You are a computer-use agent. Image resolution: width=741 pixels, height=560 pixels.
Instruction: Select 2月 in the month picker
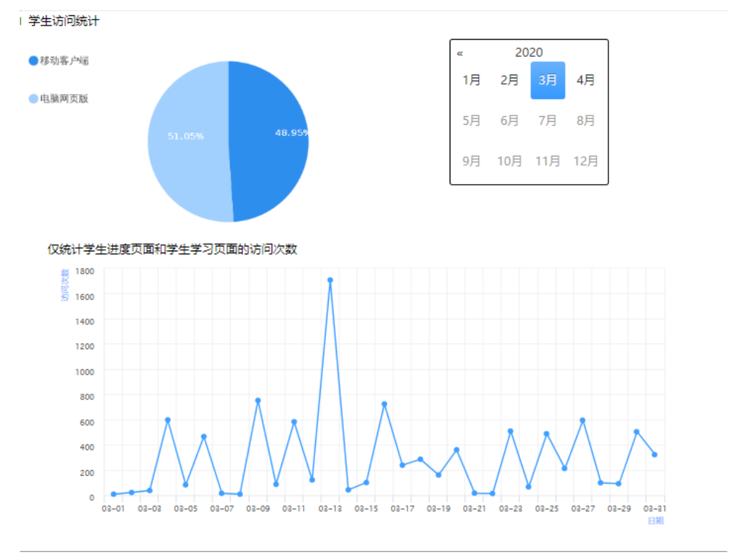[509, 80]
